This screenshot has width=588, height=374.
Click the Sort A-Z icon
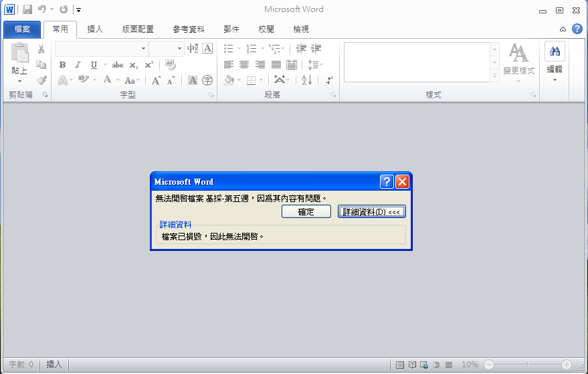click(306, 80)
